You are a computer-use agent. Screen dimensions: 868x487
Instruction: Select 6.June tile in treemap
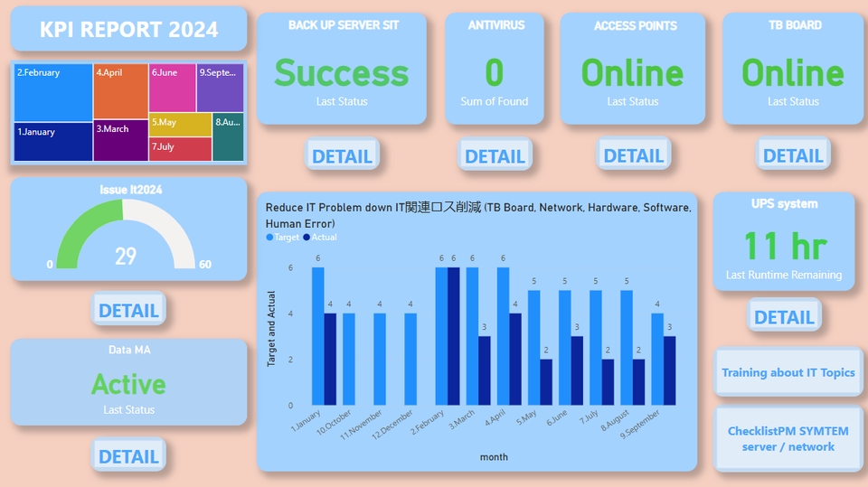(172, 88)
